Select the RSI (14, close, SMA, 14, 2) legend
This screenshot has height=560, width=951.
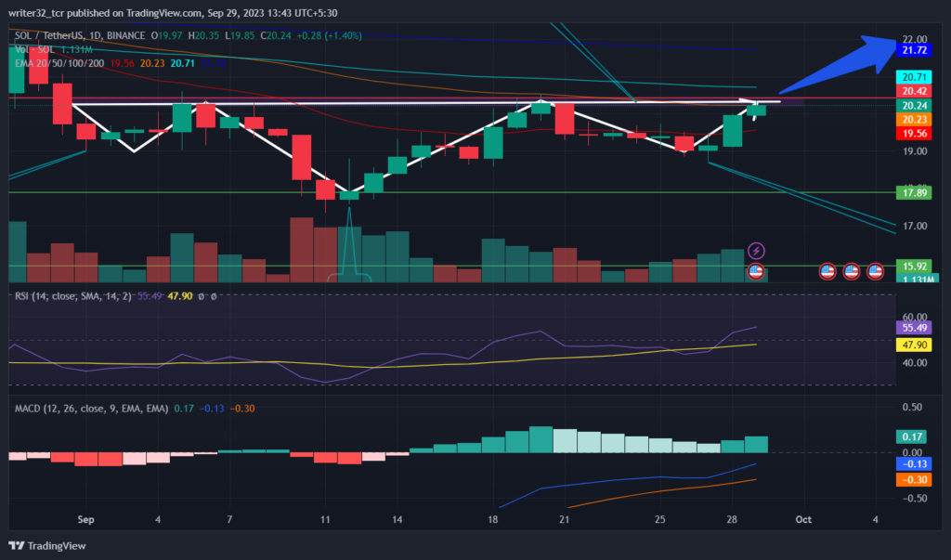click(72, 296)
